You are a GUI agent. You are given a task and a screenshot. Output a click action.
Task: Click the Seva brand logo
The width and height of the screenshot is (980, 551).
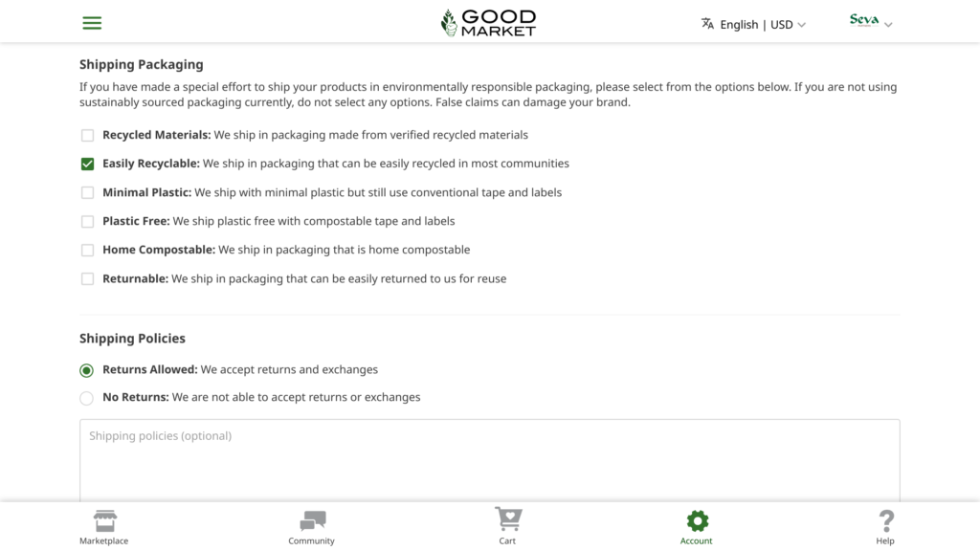863,20
